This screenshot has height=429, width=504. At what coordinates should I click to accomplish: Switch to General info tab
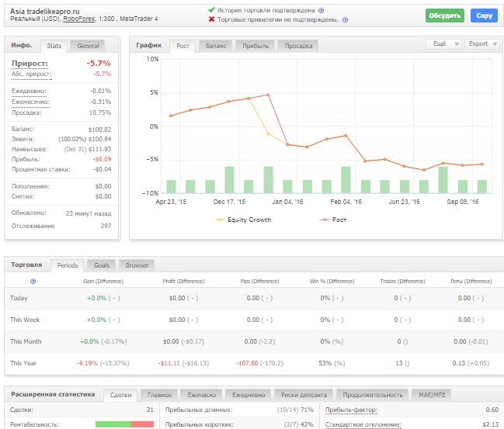coord(88,46)
